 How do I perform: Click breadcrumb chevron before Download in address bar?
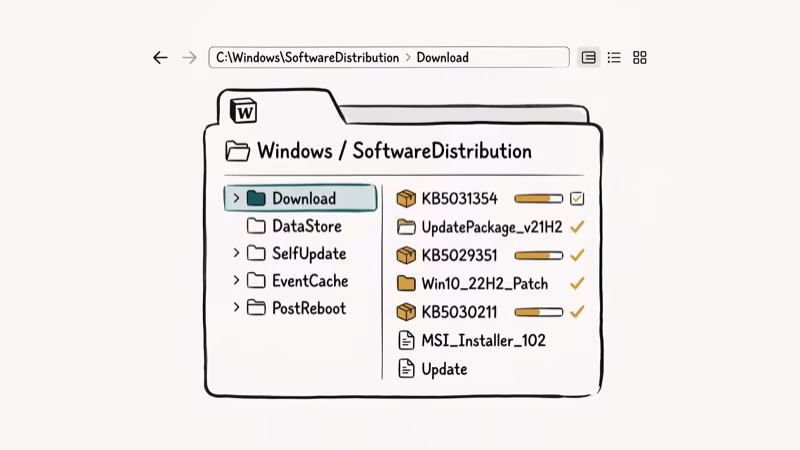coord(408,58)
